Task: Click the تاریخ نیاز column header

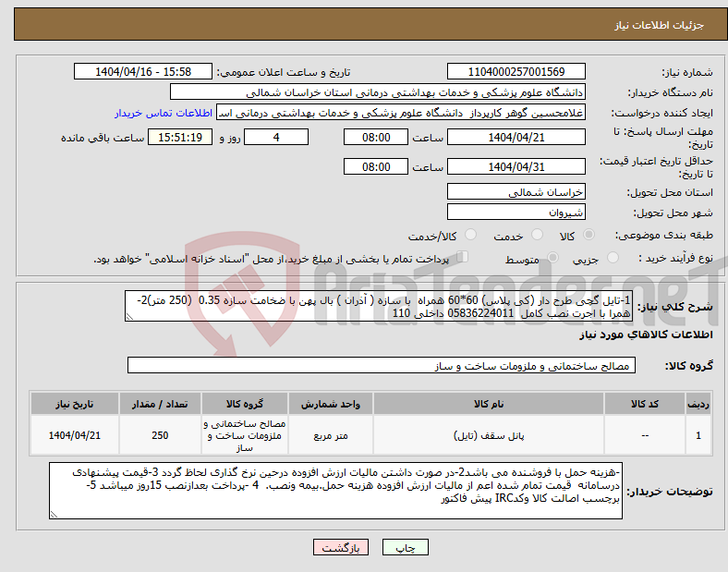Action: click(x=75, y=404)
